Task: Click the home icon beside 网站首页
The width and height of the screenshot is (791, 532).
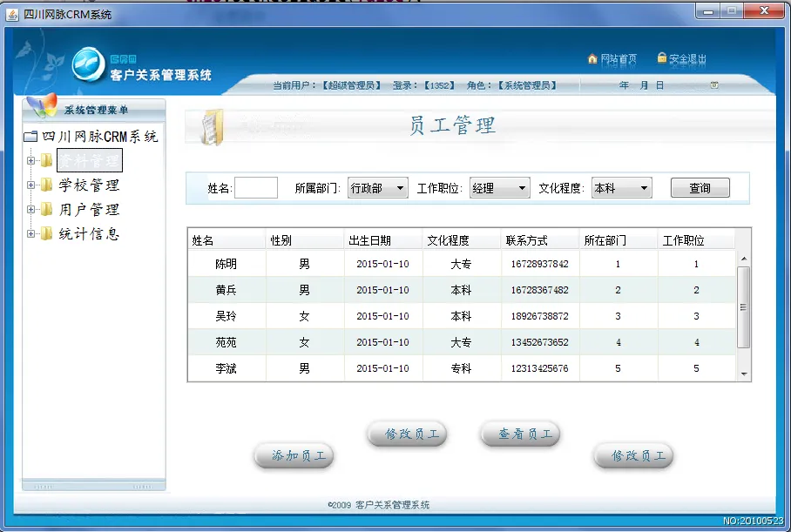Action: click(x=593, y=59)
